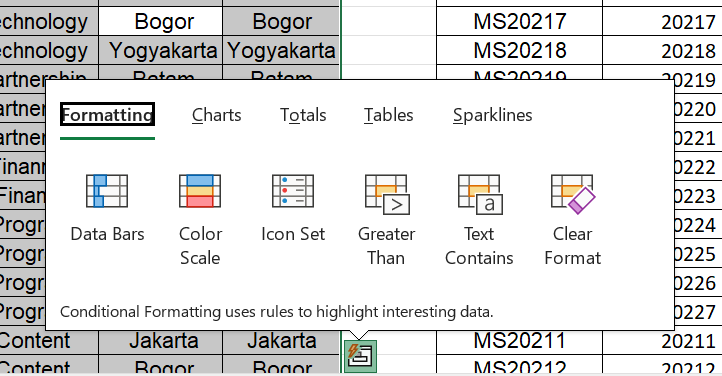The image size is (722, 376).
Task: Select cell containing MS20218
Action: [x=519, y=50]
